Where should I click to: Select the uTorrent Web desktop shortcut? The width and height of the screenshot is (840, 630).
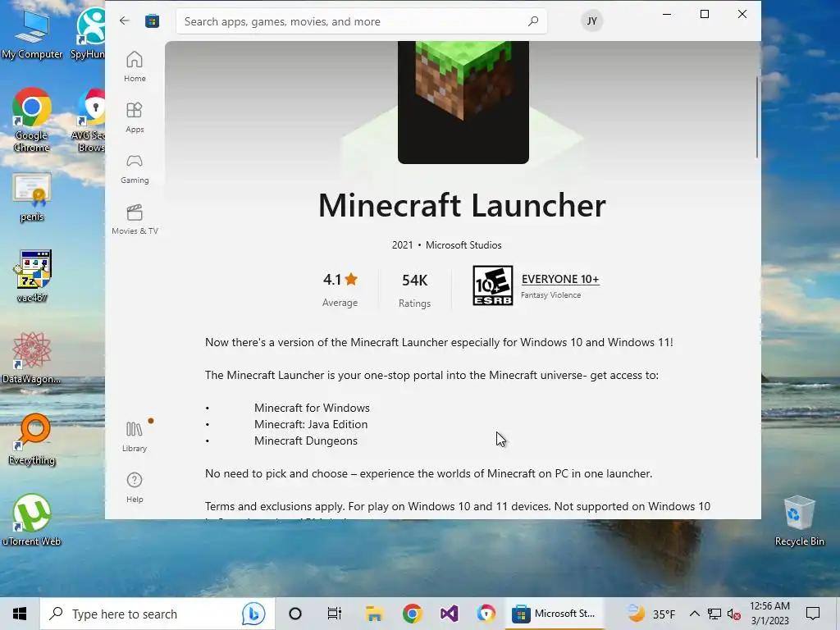pyautogui.click(x=32, y=519)
